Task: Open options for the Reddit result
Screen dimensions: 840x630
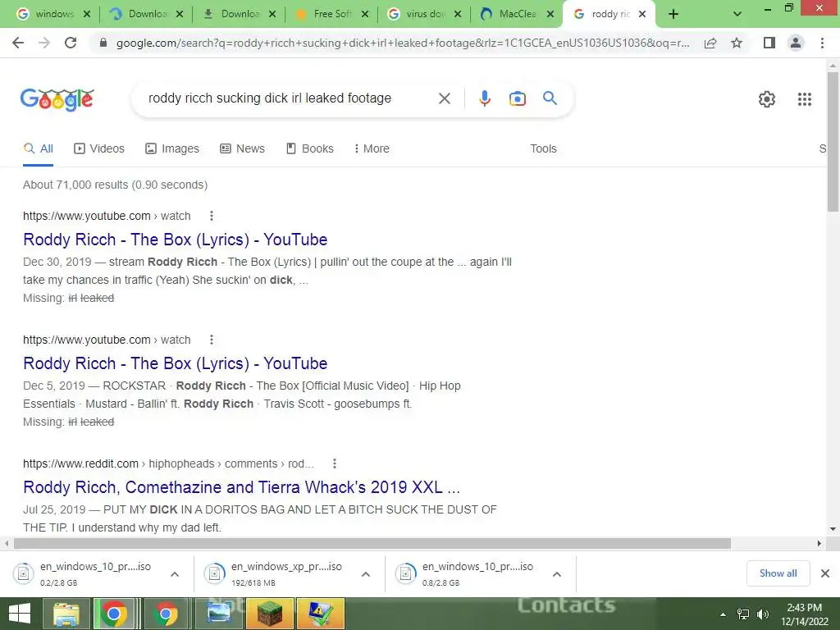Action: pyautogui.click(x=335, y=463)
